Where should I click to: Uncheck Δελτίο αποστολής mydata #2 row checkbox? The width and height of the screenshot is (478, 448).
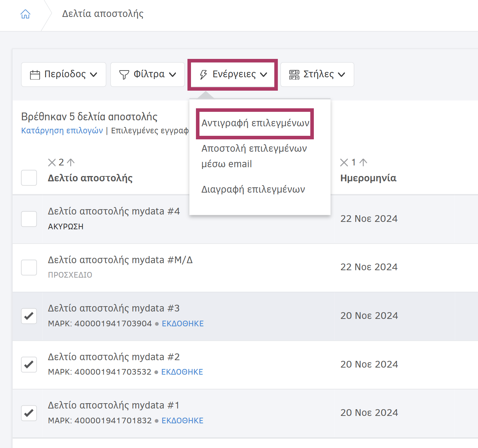pos(29,364)
